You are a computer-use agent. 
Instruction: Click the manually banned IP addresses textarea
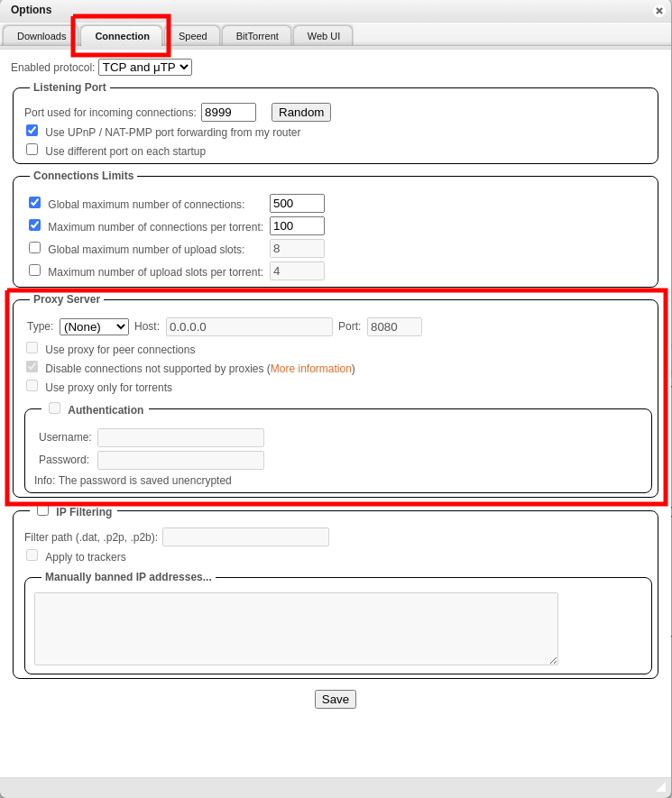coord(296,628)
